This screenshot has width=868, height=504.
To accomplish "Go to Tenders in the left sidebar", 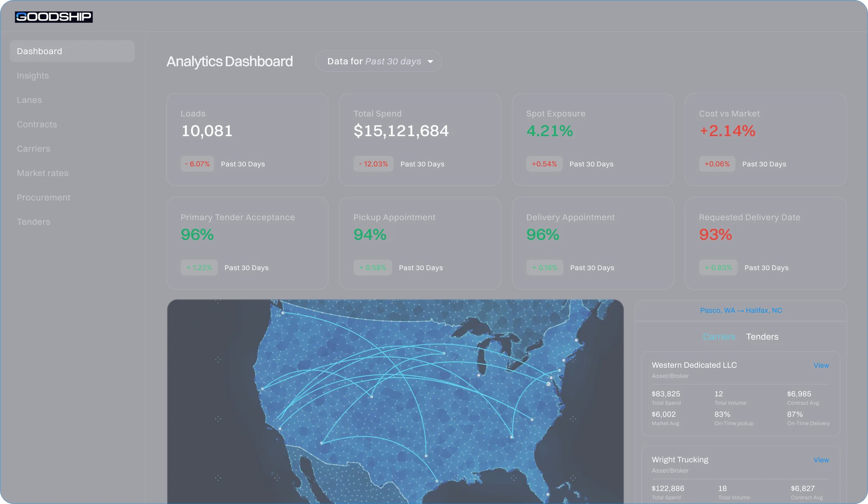I will coord(33,222).
